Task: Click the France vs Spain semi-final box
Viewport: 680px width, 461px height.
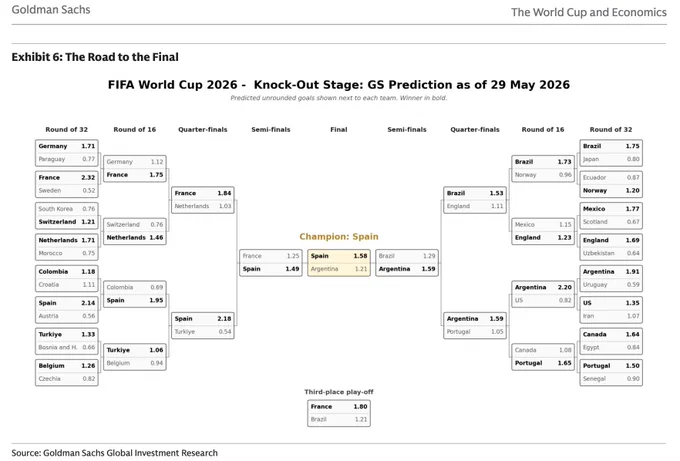Action: (x=271, y=262)
